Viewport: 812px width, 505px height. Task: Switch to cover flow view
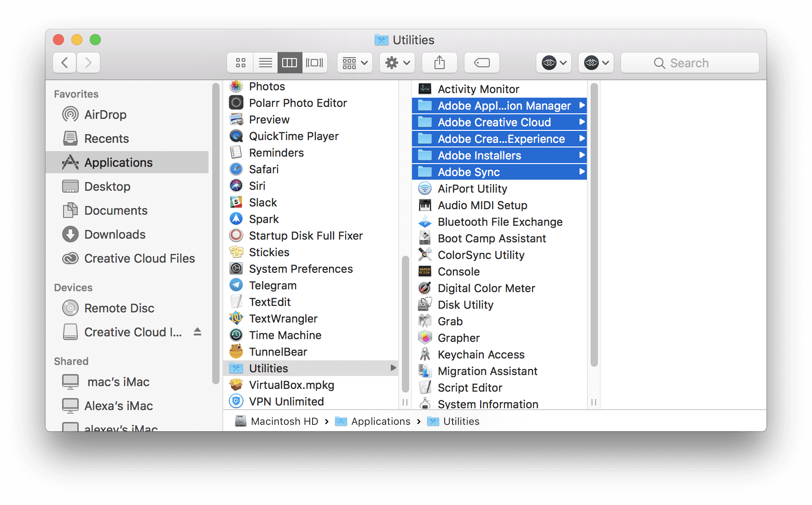tap(314, 63)
